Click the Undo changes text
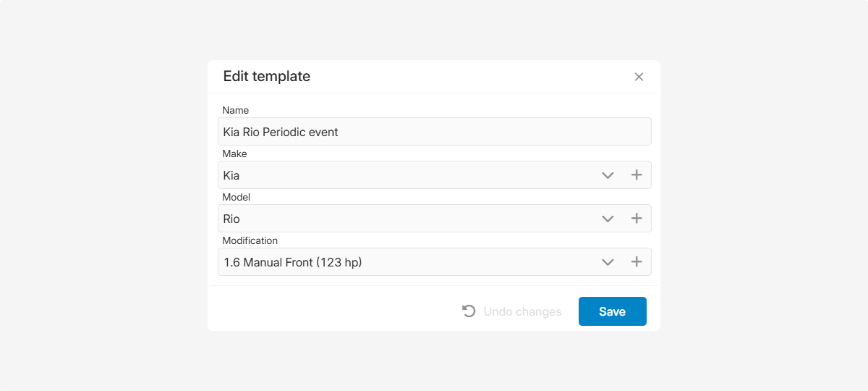This screenshot has width=868, height=391. pos(522,311)
